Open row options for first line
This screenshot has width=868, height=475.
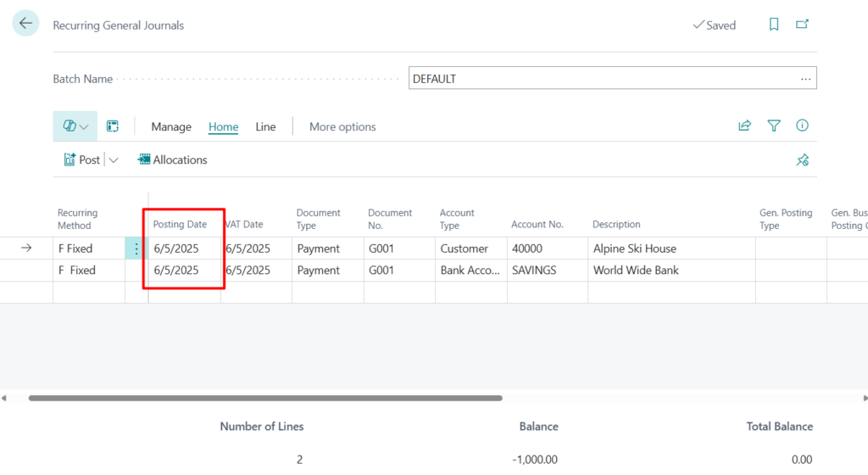click(136, 249)
